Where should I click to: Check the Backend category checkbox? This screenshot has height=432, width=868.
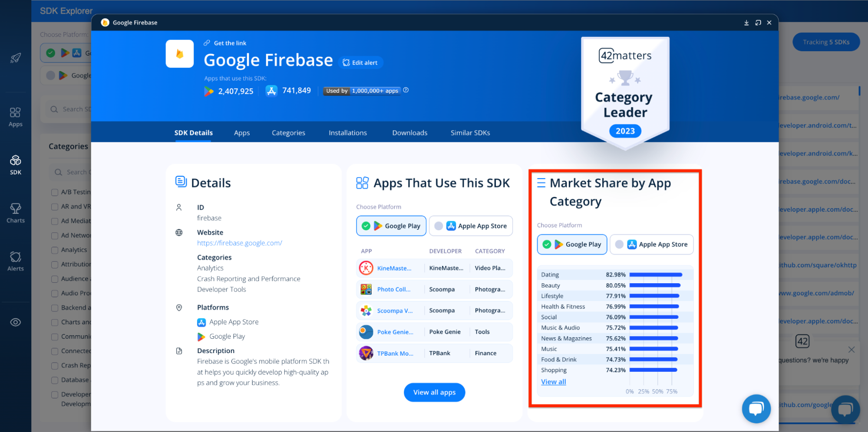pyautogui.click(x=55, y=308)
